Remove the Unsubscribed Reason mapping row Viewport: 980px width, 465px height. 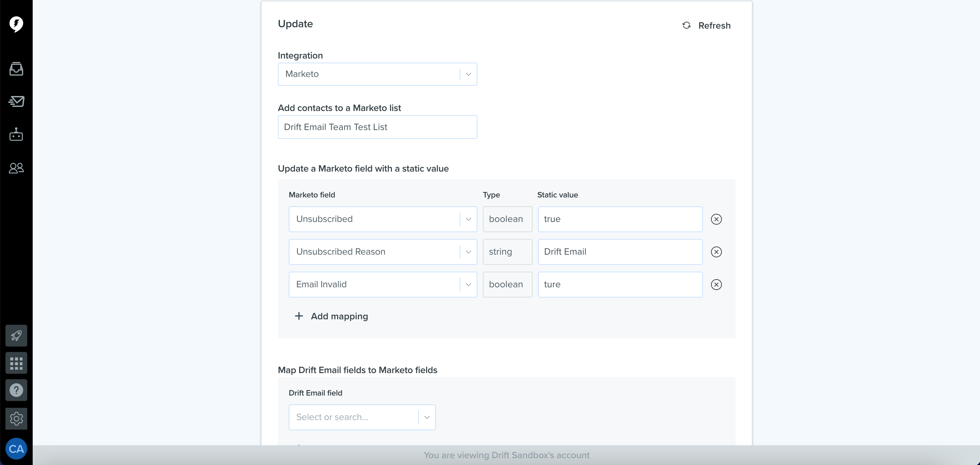716,252
